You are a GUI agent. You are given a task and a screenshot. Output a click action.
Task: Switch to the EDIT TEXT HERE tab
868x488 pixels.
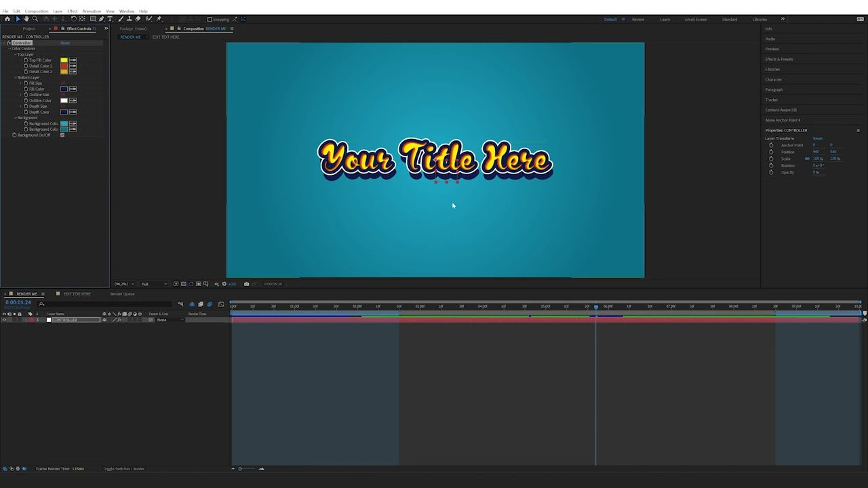point(76,293)
